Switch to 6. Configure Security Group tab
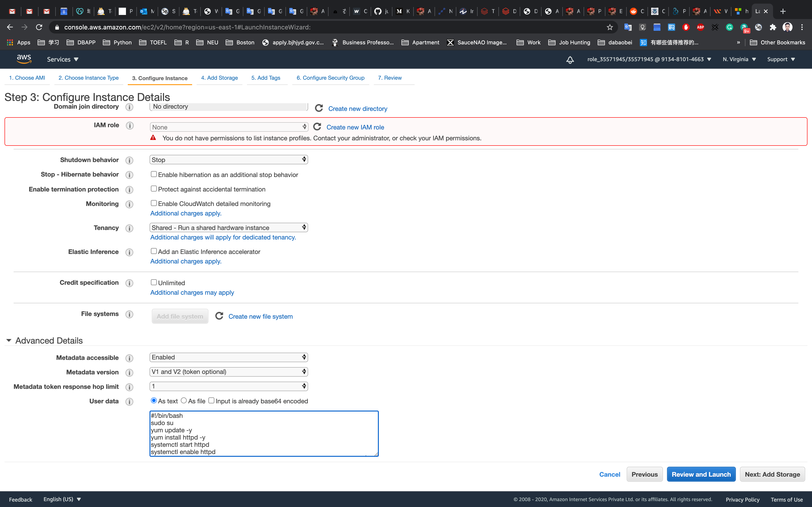 tap(330, 78)
